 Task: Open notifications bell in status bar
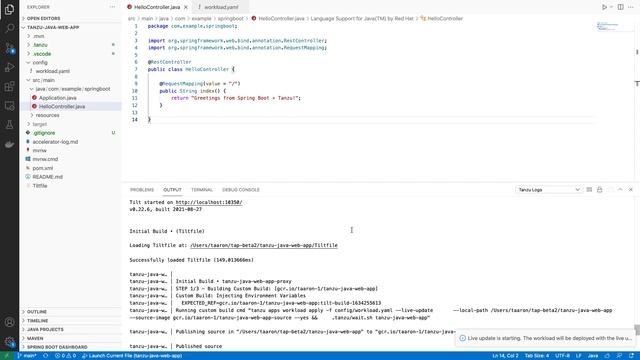(631, 356)
